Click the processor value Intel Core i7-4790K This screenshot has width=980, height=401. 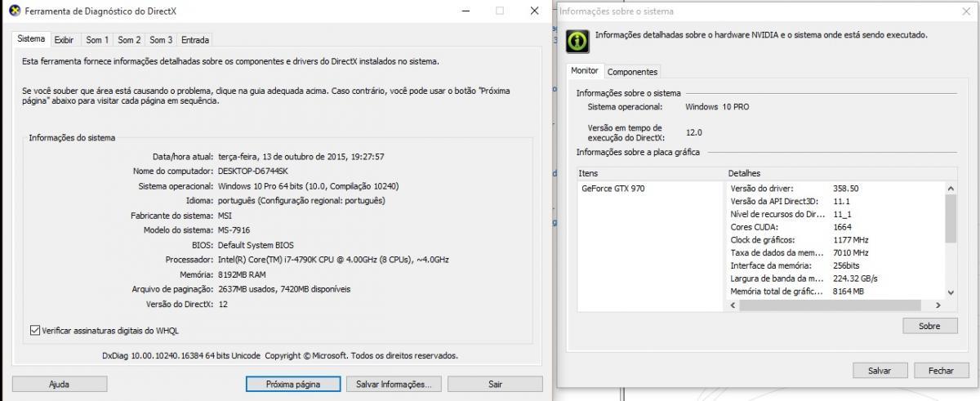pos(333,260)
